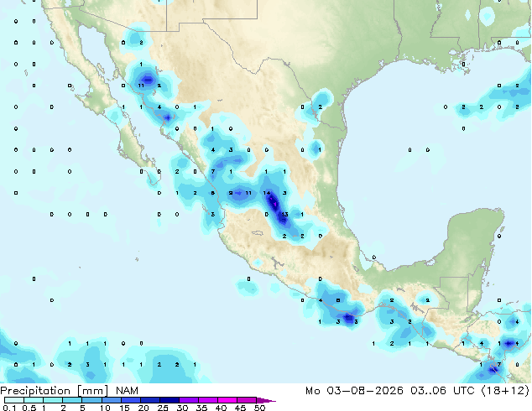Click the over-50 arrow tip of the legend
Image resolution: width=532 pixels, height=411 pixels.
[265, 400]
